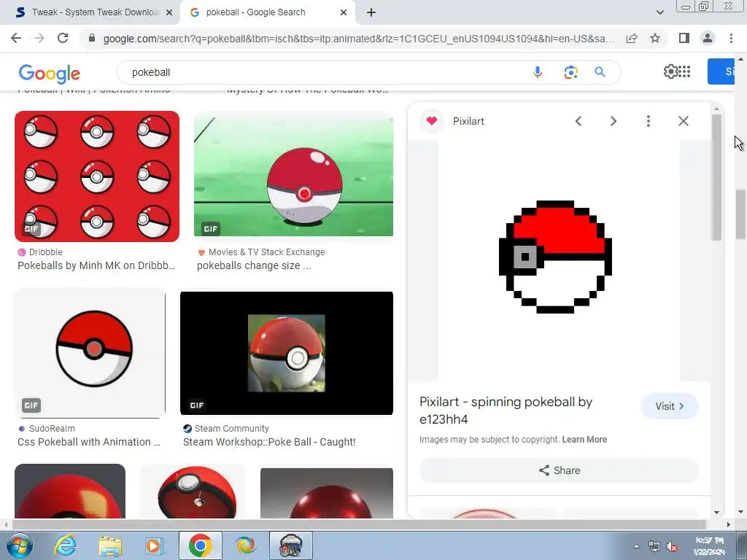Open the Pixilart spinning pokeball title link

[506, 411]
